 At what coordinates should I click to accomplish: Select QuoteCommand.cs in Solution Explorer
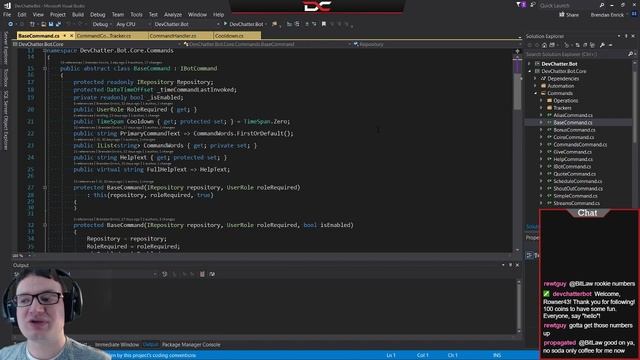[x=574, y=174]
